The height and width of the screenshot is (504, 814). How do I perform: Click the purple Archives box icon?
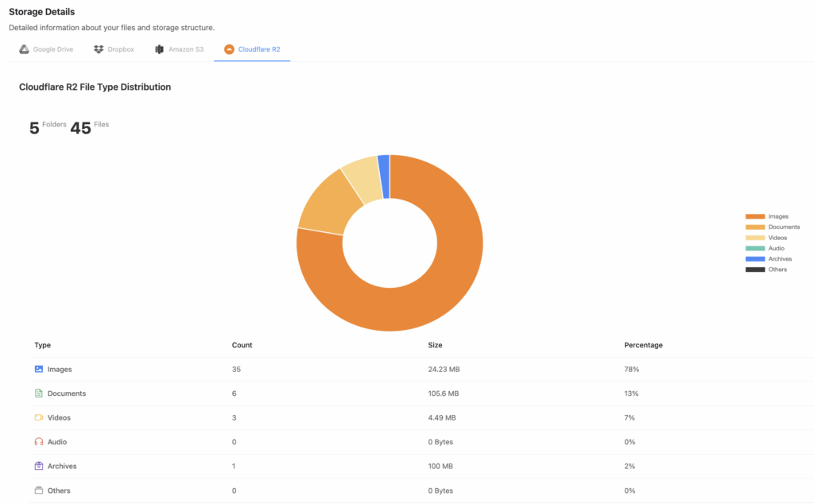39,466
